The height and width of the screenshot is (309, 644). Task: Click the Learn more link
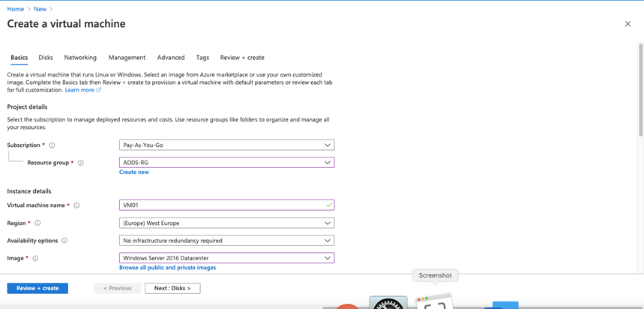point(79,90)
